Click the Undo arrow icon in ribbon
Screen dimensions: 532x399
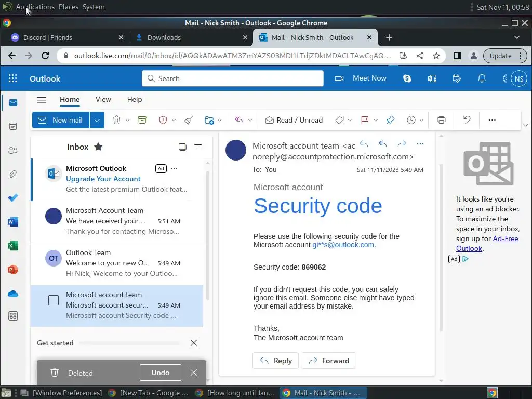[467, 120]
